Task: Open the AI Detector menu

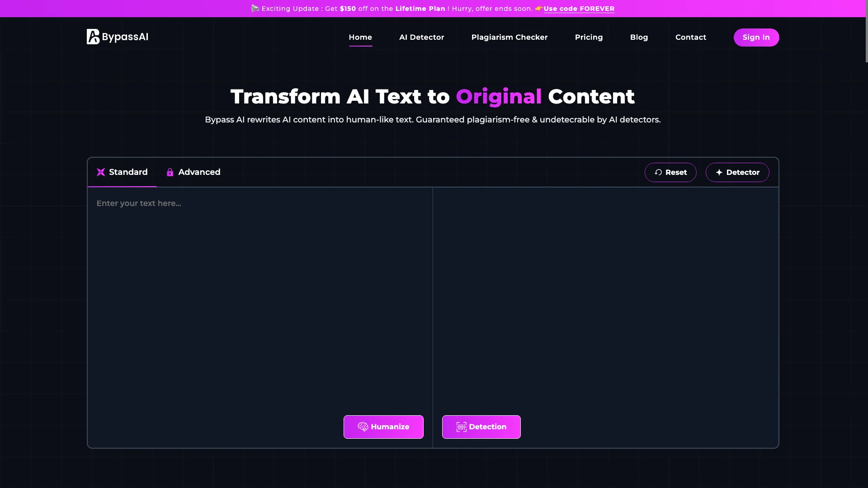Action: (x=421, y=37)
